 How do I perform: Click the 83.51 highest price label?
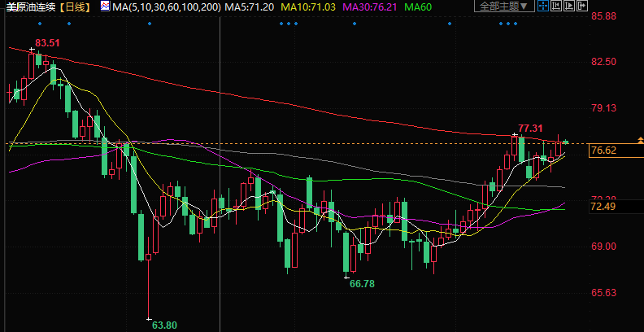(47, 42)
